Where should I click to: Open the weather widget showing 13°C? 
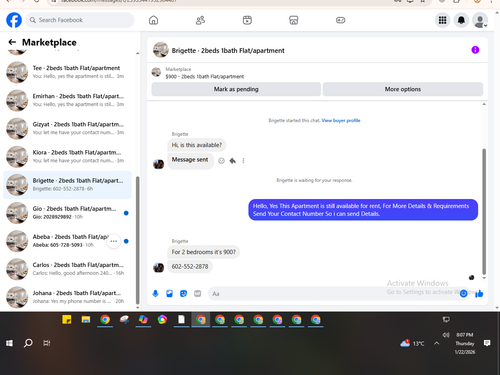(412, 343)
